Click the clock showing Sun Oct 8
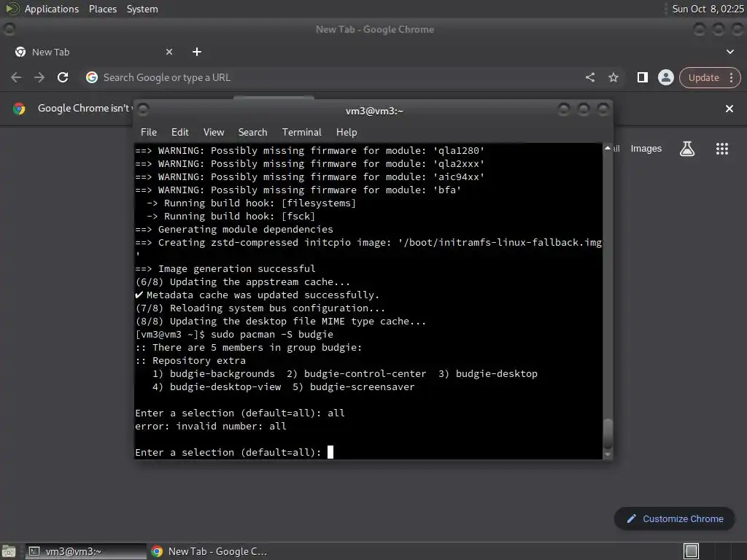This screenshot has width=747, height=560. click(708, 9)
